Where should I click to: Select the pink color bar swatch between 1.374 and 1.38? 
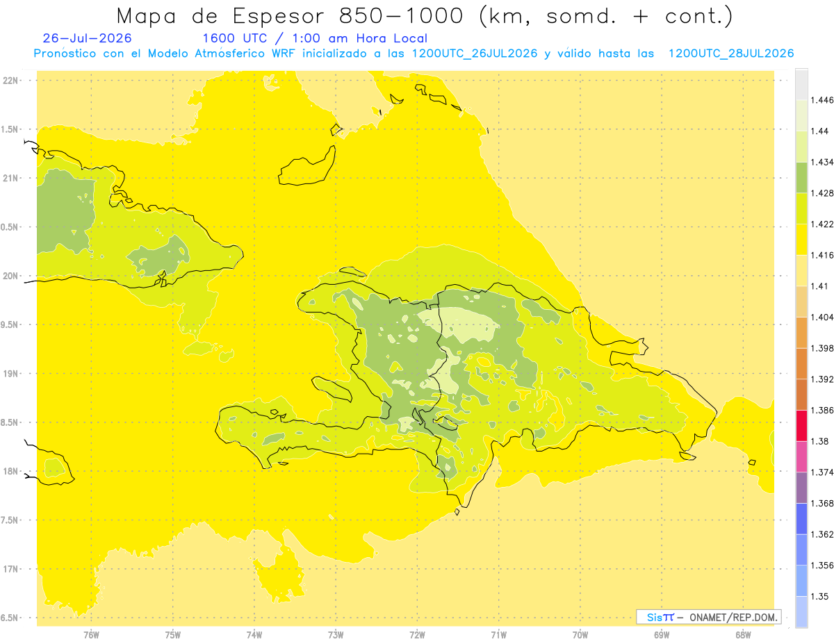(801, 456)
